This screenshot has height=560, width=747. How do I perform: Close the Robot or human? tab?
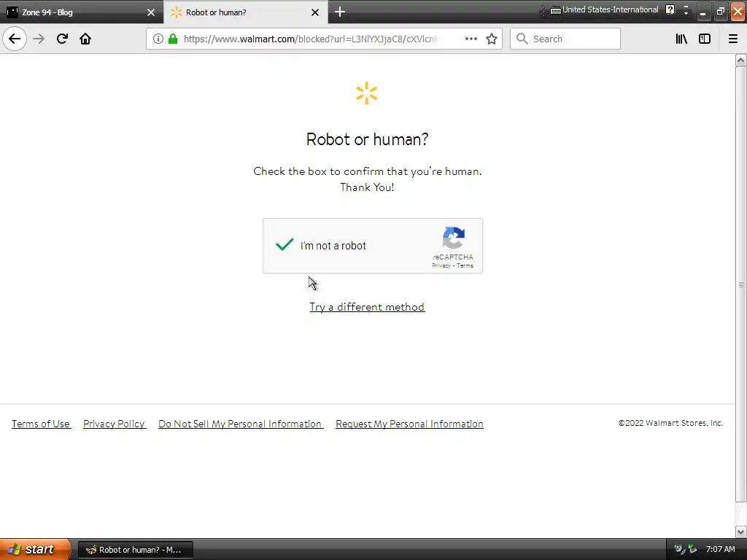315,12
